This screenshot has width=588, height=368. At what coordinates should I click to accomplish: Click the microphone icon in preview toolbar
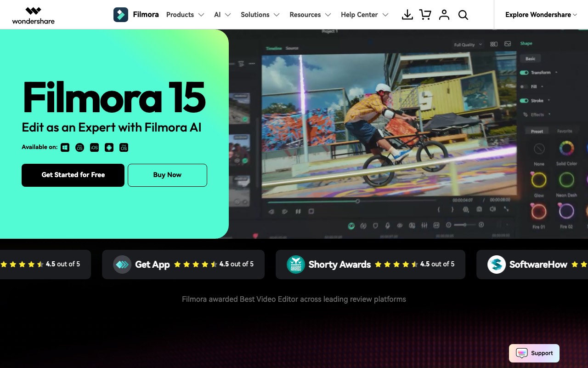tap(387, 225)
